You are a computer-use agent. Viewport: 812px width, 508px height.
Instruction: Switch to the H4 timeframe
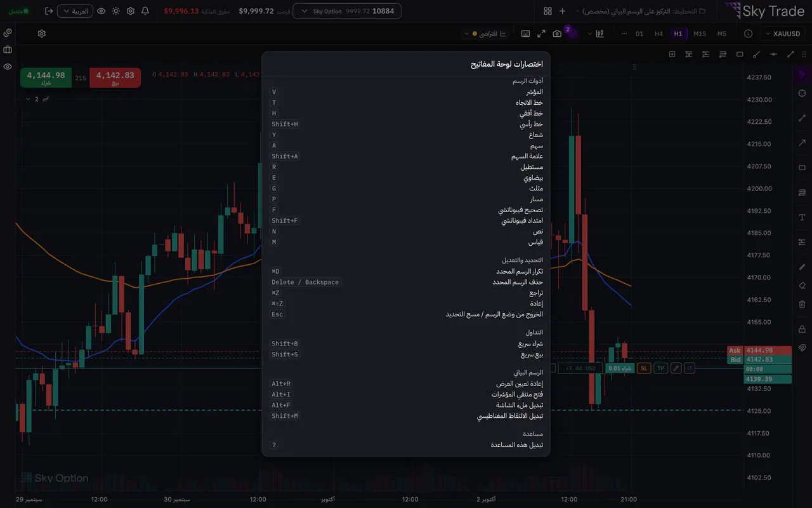[658, 34]
